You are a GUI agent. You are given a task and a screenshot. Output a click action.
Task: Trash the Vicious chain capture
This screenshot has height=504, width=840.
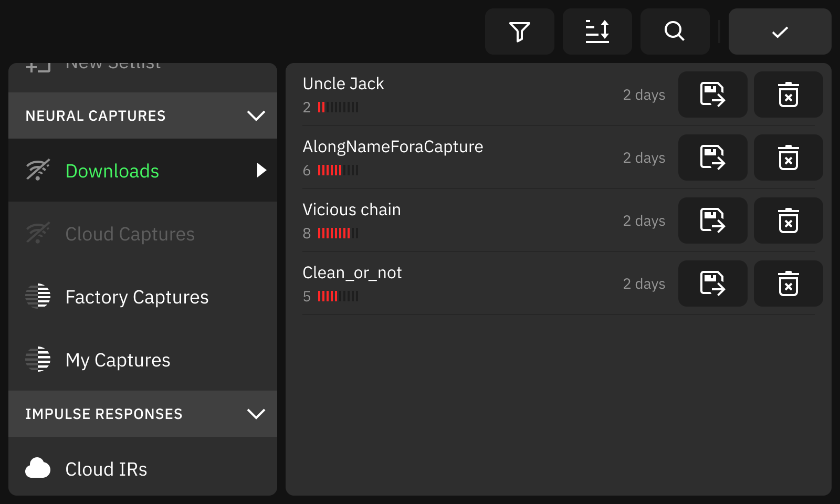tap(788, 220)
